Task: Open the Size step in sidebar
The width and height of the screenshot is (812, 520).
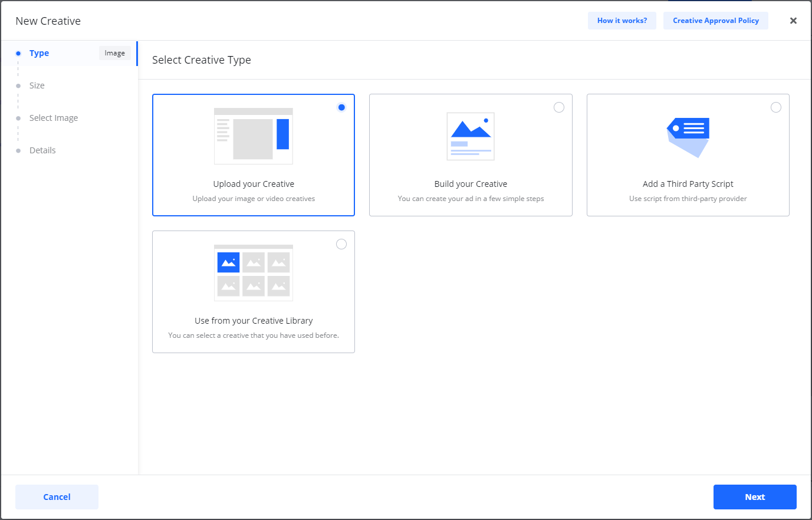Action: [37, 85]
